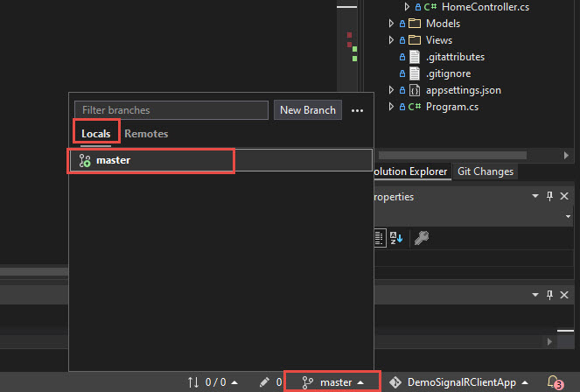Screen dimensions: 580x392
Task: Click the repository diamond icon in status bar
Action: [x=395, y=382]
